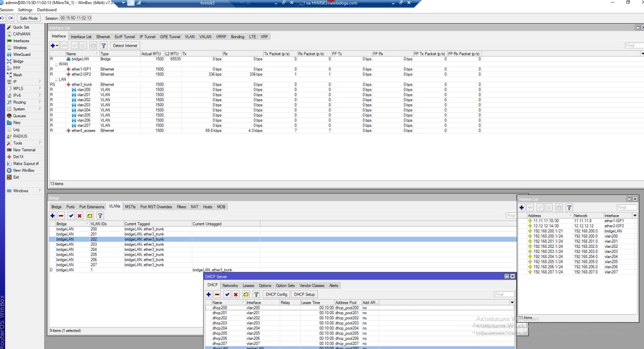Viewport: 644px width, 349px height.
Task: Click the blue plus add in Address List
Action: click(522, 207)
